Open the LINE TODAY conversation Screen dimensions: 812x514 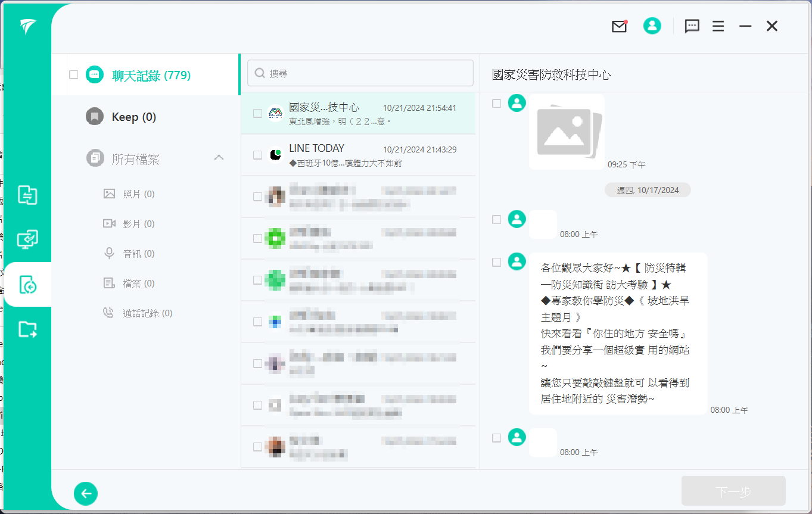coord(357,155)
